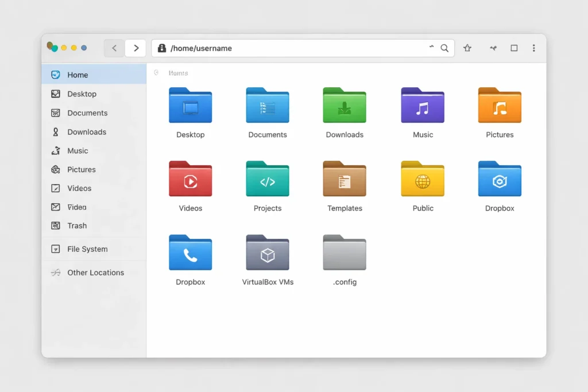The image size is (588, 392).
Task: Open the Dropbox folder with phone icon
Action: pyautogui.click(x=190, y=253)
